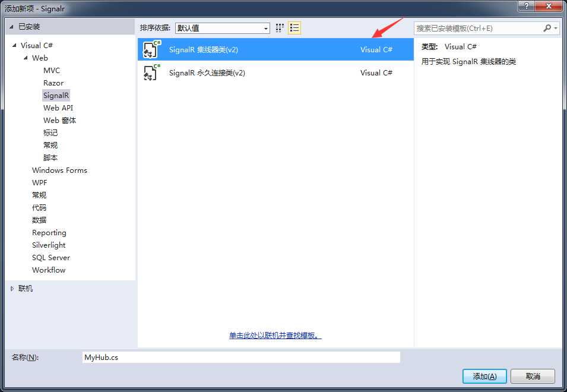567x392 pixels.
Task: Select Visual C# root node label
Action: coord(37,46)
